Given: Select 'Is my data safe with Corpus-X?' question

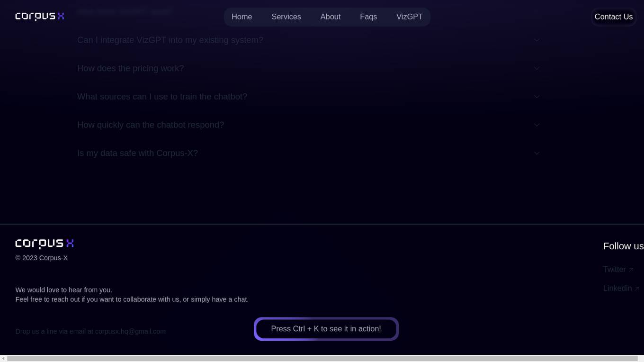Looking at the screenshot, I should 137,153.
